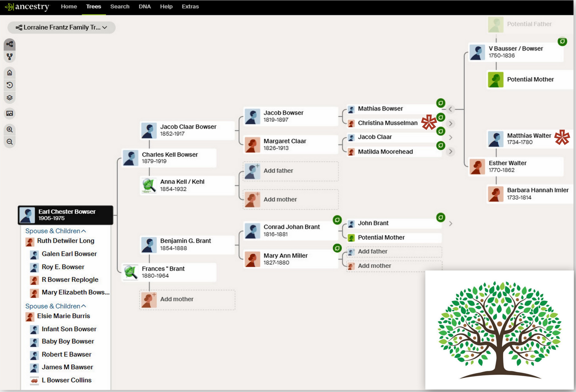The width and height of the screenshot is (576, 392).
Task: Switch to vertical family view icon
Action: 10,57
